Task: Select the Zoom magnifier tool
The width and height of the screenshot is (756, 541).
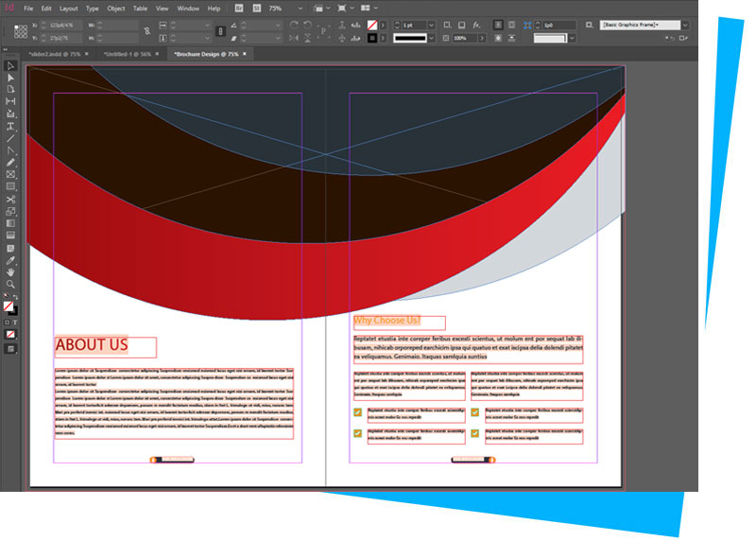Action: tap(10, 285)
